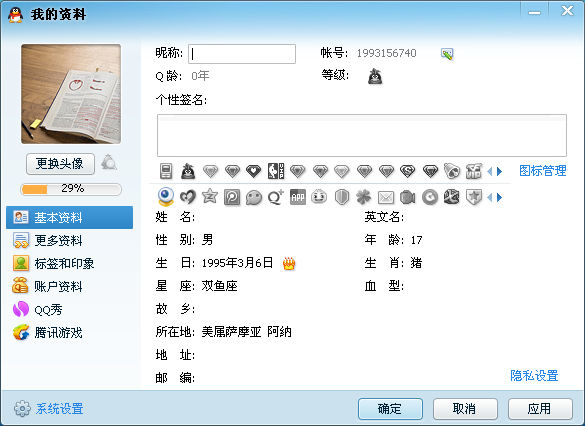The width and height of the screenshot is (585, 426).
Task: Click the smiling pet face icon
Action: 319,197
